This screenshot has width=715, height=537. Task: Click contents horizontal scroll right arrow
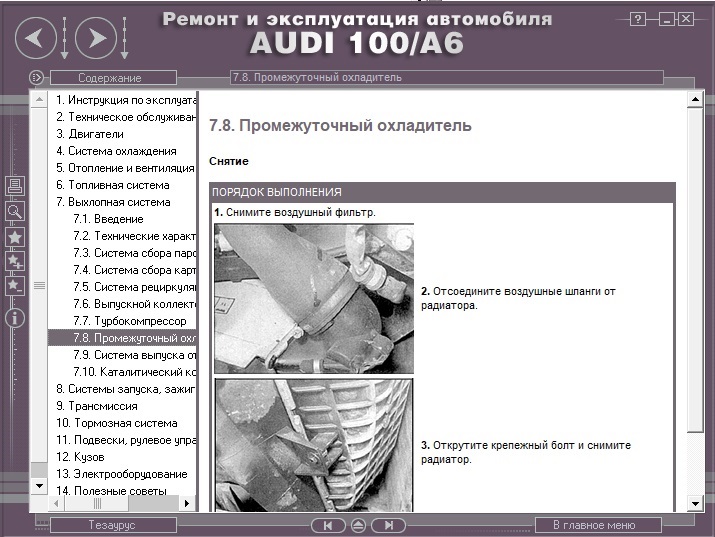coord(187,503)
